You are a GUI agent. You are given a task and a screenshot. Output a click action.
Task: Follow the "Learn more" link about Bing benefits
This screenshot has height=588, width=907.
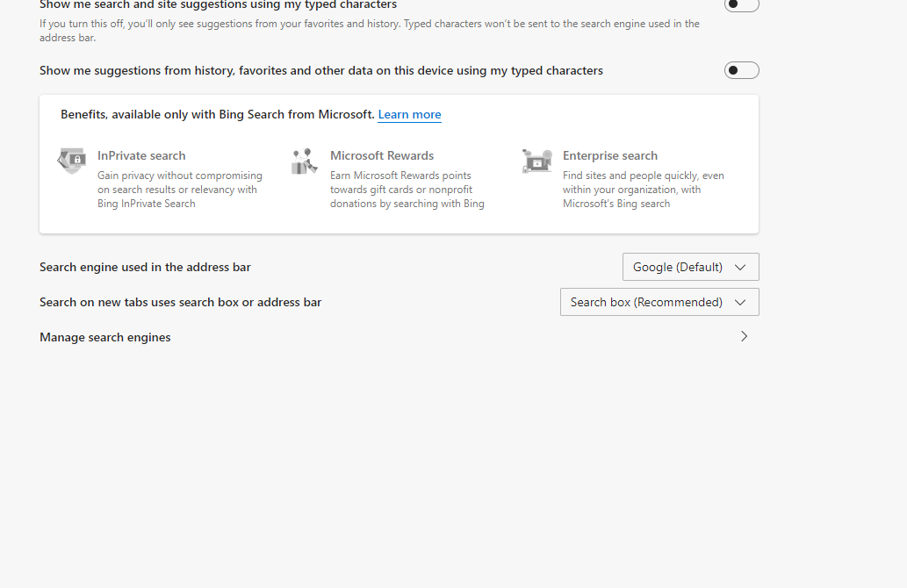[409, 114]
